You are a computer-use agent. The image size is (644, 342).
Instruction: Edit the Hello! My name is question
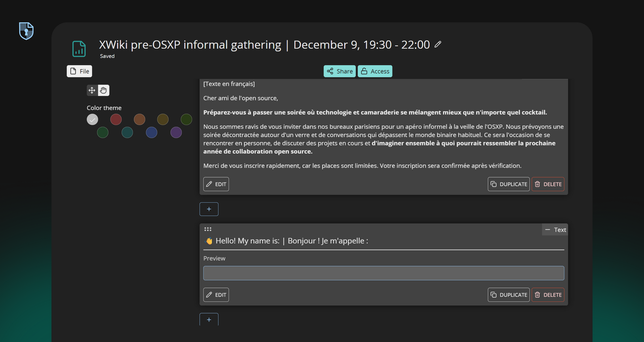point(216,295)
